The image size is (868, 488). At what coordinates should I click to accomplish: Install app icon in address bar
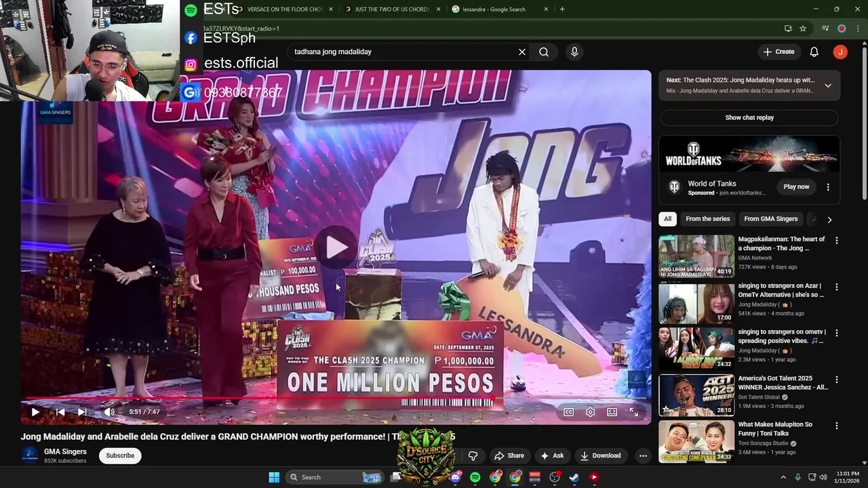[788, 28]
